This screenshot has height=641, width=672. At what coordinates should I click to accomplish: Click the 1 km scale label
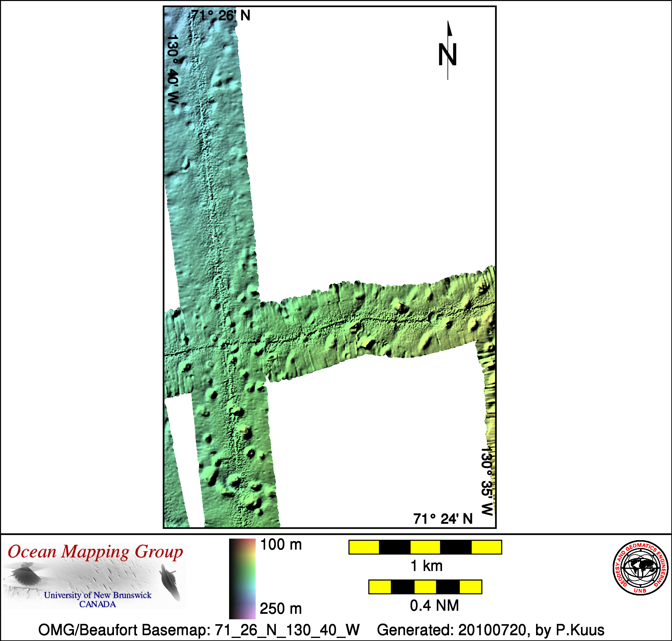[x=426, y=566]
